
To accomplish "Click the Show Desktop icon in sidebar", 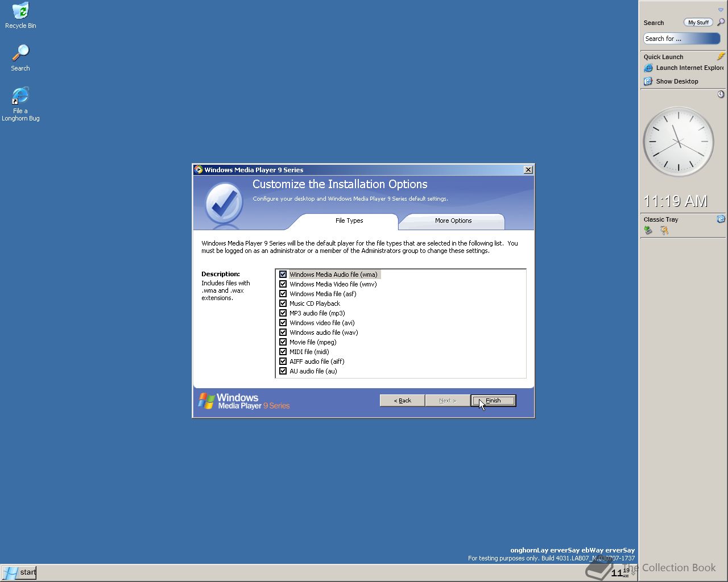I will coord(648,81).
